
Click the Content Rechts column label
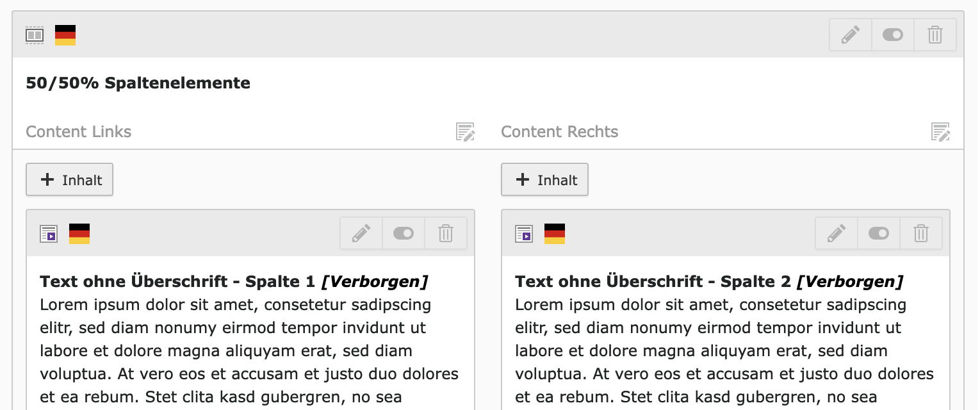click(559, 132)
